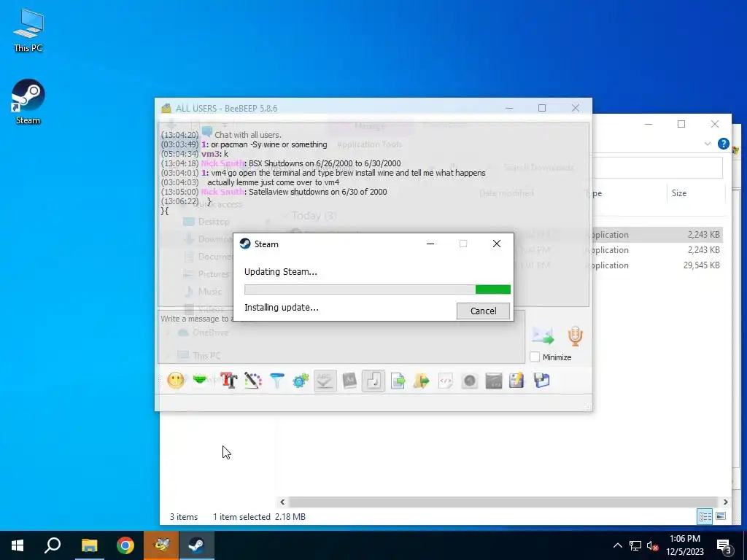747x560 pixels.
Task: Click the BeeBEEP window title bar icon
Action: (x=166, y=108)
